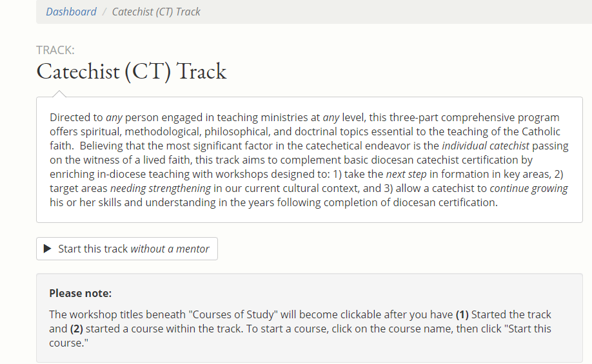Click the italic "next step" phrase
Screen dimensions: 592x364
pos(405,174)
